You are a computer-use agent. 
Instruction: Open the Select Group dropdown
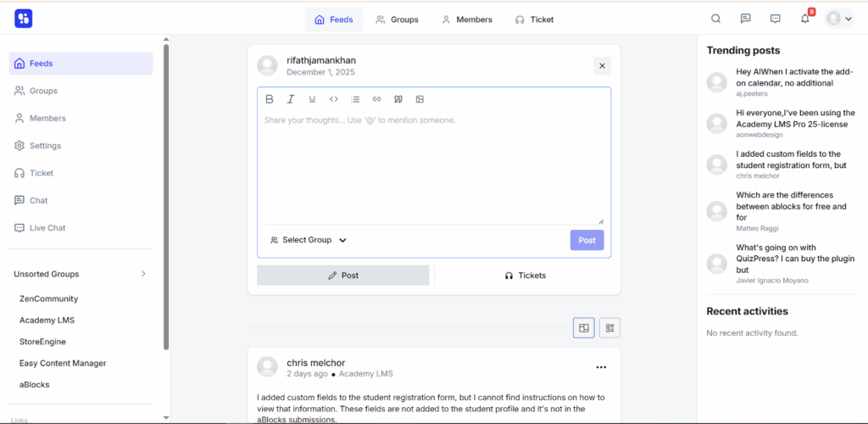(308, 240)
